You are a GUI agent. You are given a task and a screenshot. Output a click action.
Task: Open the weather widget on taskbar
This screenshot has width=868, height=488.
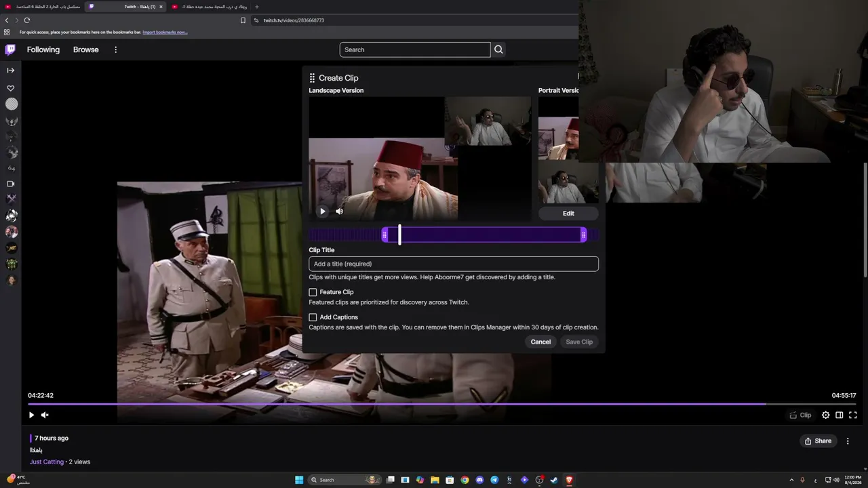pos(19,480)
